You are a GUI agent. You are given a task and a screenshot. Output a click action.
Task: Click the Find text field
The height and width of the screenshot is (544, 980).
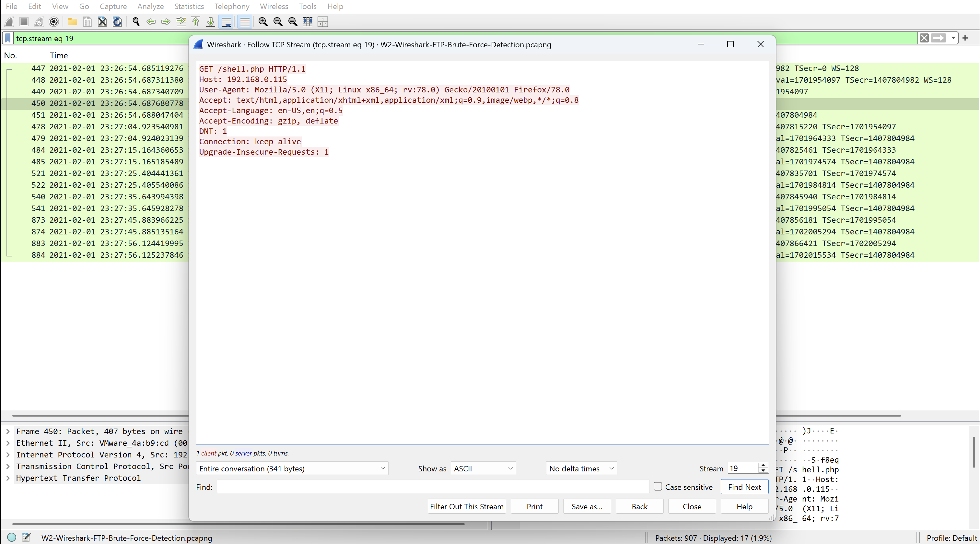[x=433, y=487]
